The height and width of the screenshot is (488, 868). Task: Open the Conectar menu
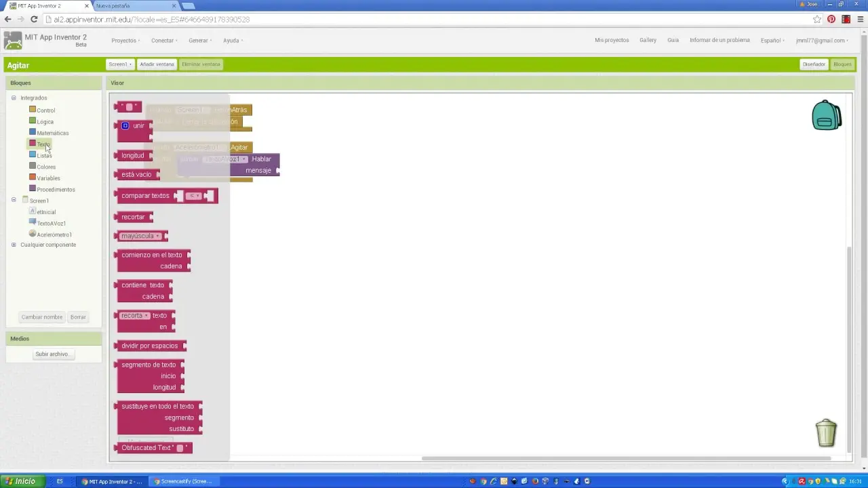pyautogui.click(x=164, y=41)
